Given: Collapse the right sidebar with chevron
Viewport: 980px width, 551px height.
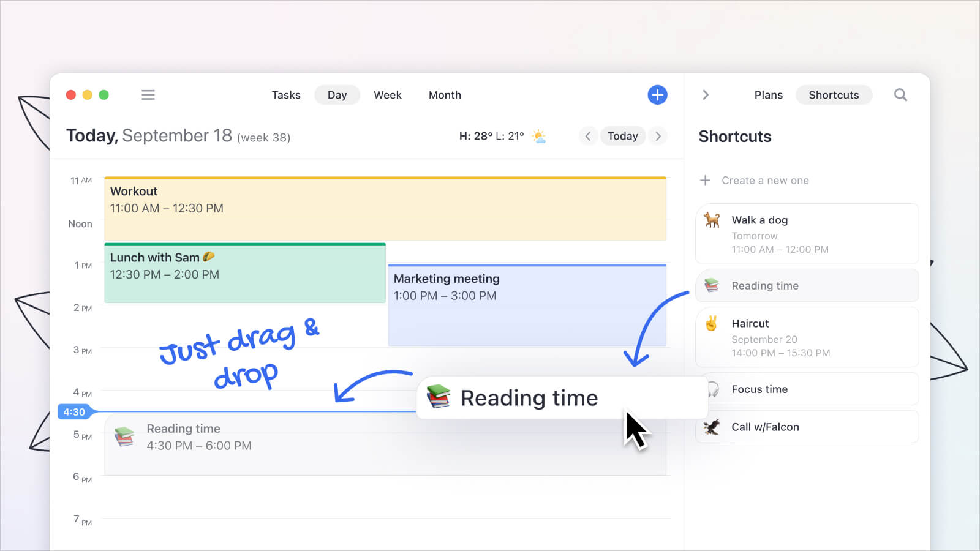Looking at the screenshot, I should click(x=706, y=95).
